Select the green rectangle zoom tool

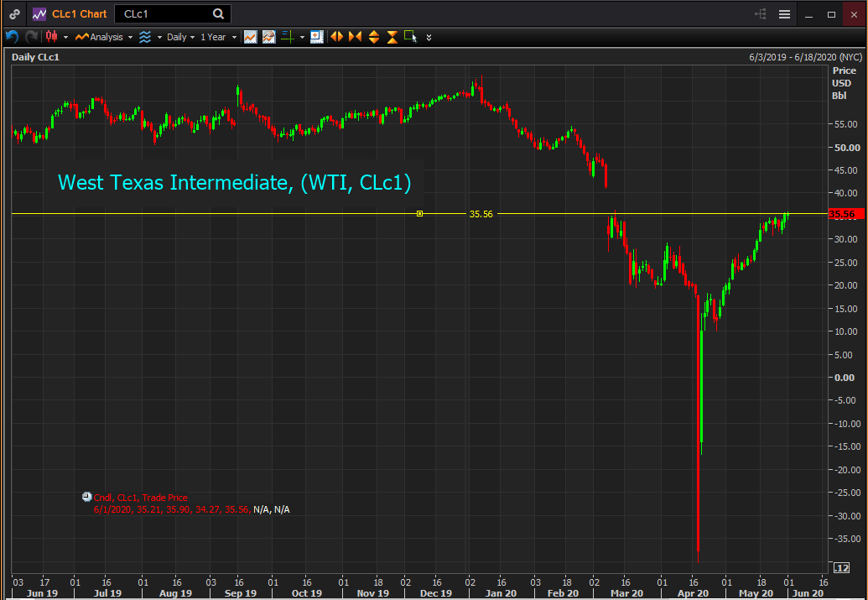[410, 37]
